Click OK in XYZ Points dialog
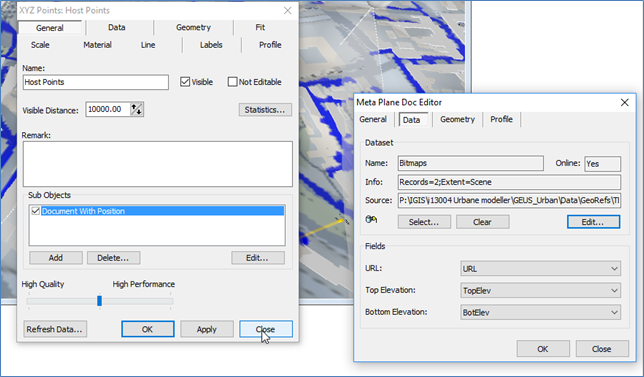The height and width of the screenshot is (377, 644). pos(147,329)
